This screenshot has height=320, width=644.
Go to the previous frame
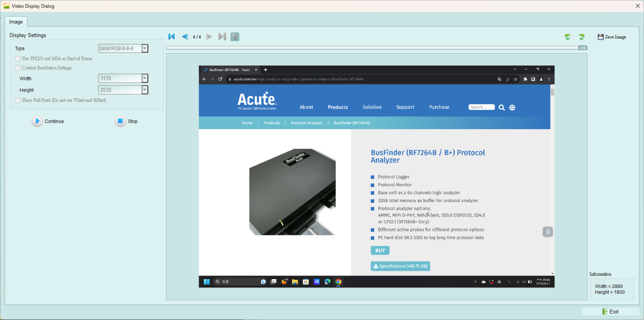[185, 37]
